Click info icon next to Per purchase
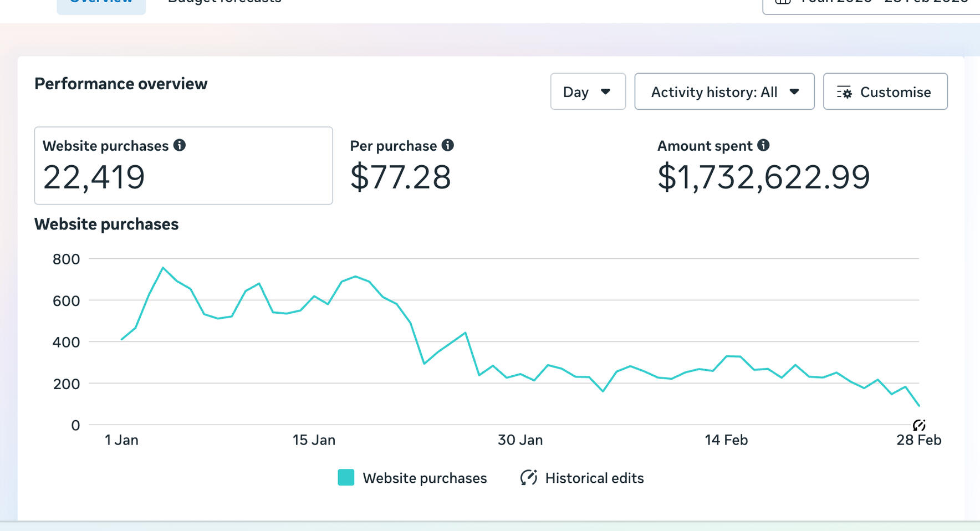Image resolution: width=980 pixels, height=531 pixels. coord(447,145)
